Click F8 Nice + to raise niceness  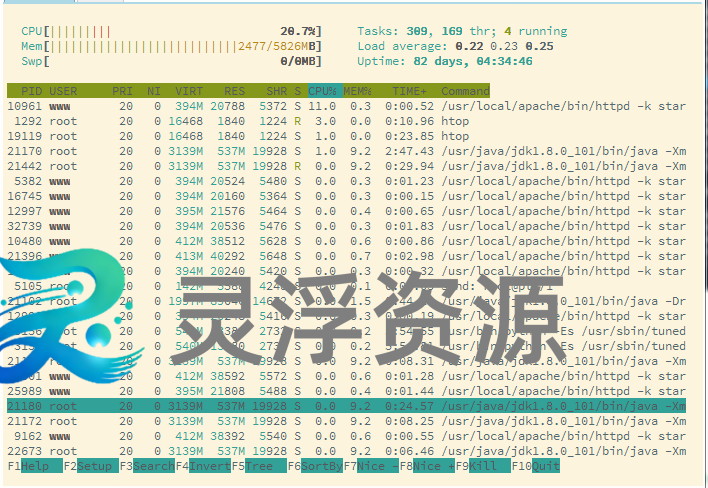click(x=427, y=466)
